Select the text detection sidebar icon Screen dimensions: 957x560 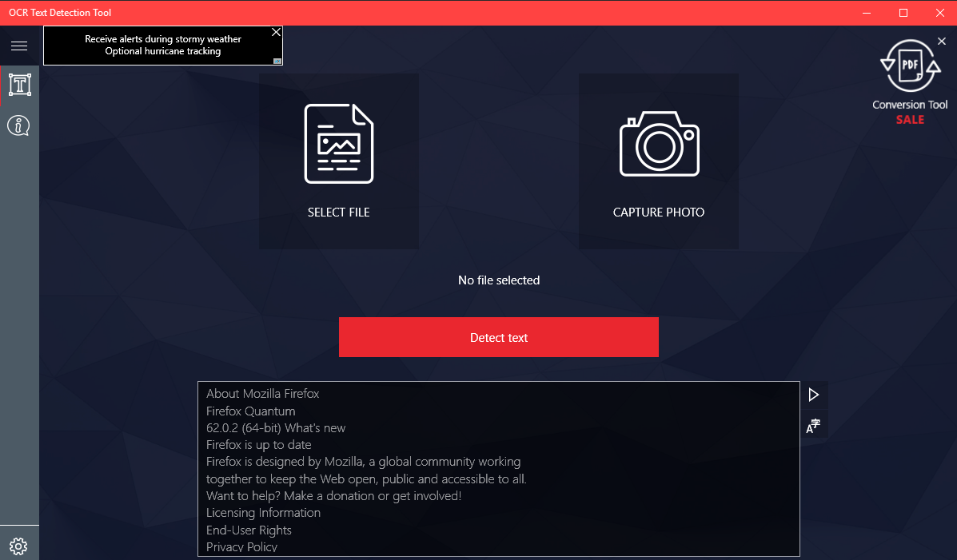[19, 85]
